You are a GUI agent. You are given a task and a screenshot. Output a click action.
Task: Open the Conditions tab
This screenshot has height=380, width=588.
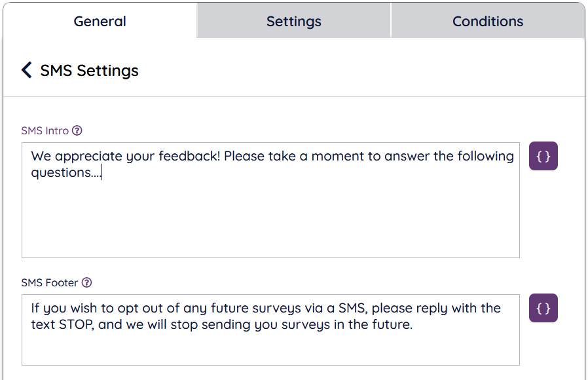tap(488, 21)
